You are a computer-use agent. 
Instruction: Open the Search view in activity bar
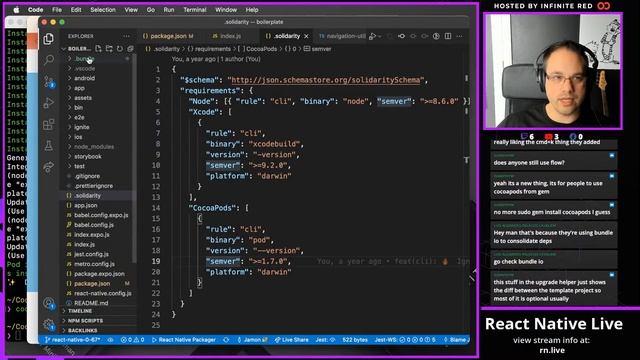click(x=49, y=60)
